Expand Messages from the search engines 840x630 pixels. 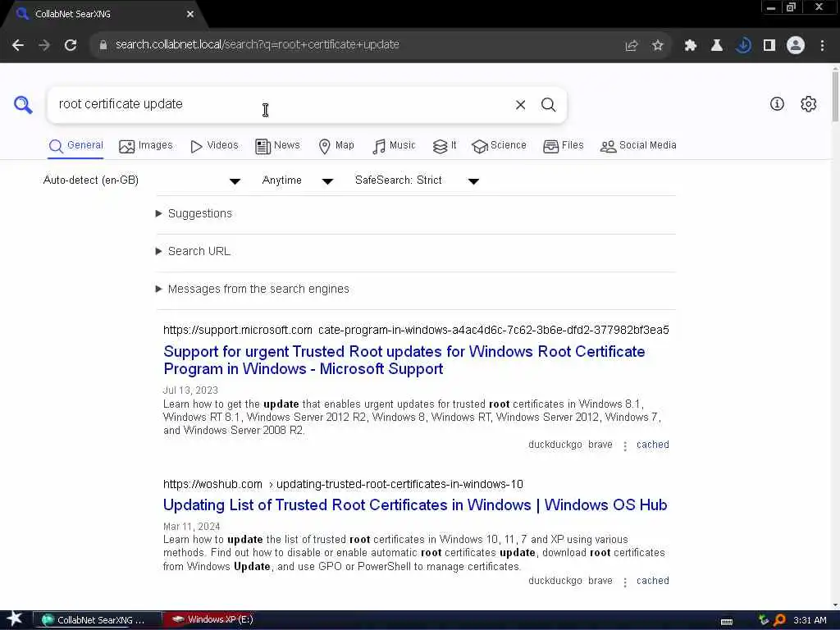click(253, 290)
